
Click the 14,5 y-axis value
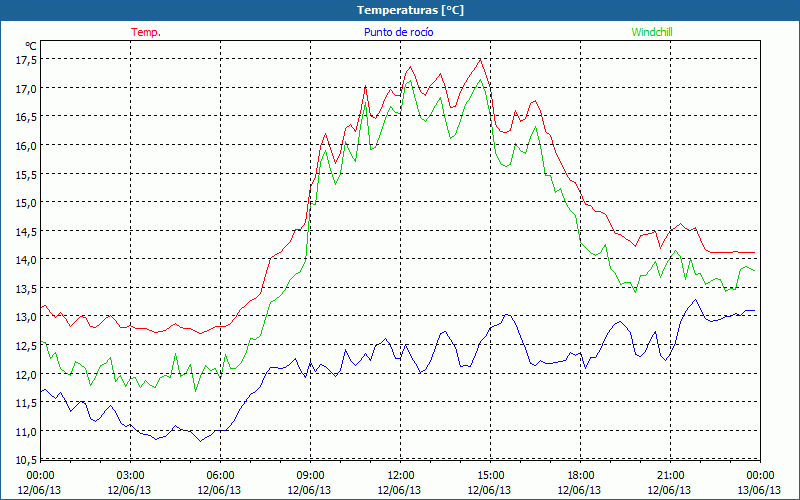(27, 231)
